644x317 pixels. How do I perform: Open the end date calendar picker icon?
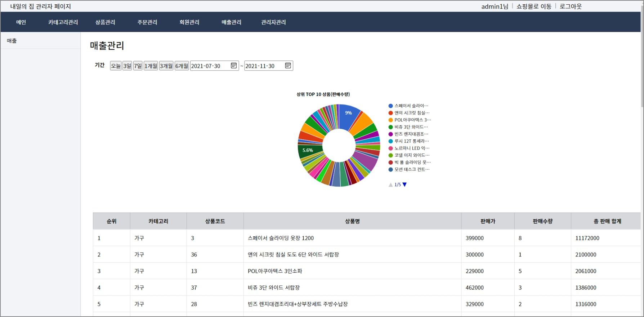click(x=288, y=66)
